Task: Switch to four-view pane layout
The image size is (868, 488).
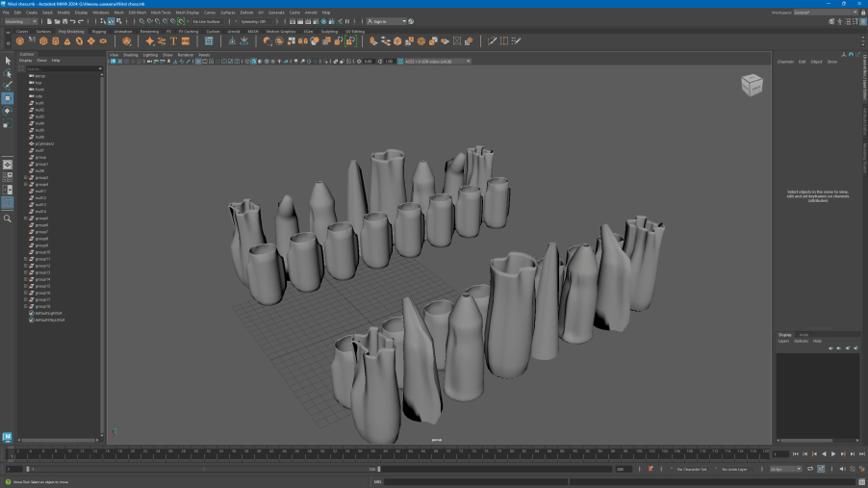Action: coord(7,177)
